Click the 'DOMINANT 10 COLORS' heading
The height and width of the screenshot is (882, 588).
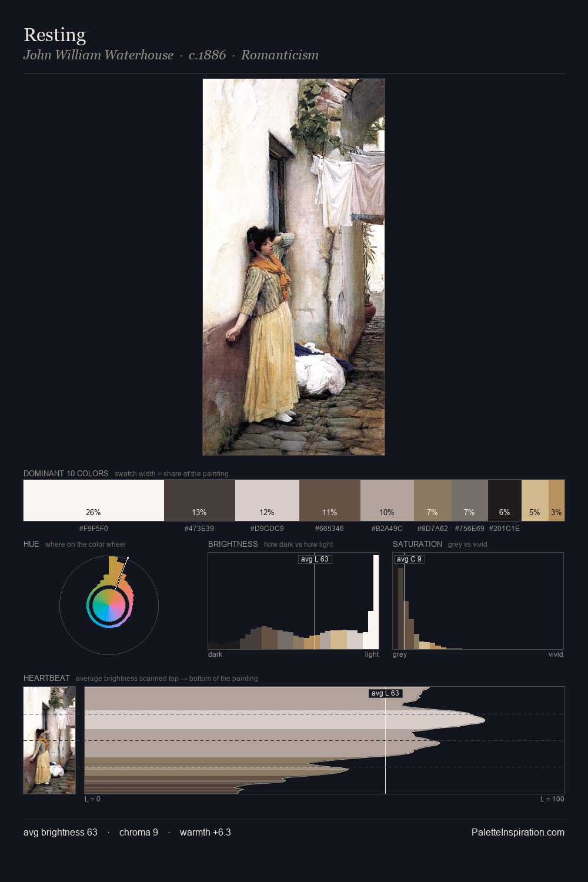[66, 473]
